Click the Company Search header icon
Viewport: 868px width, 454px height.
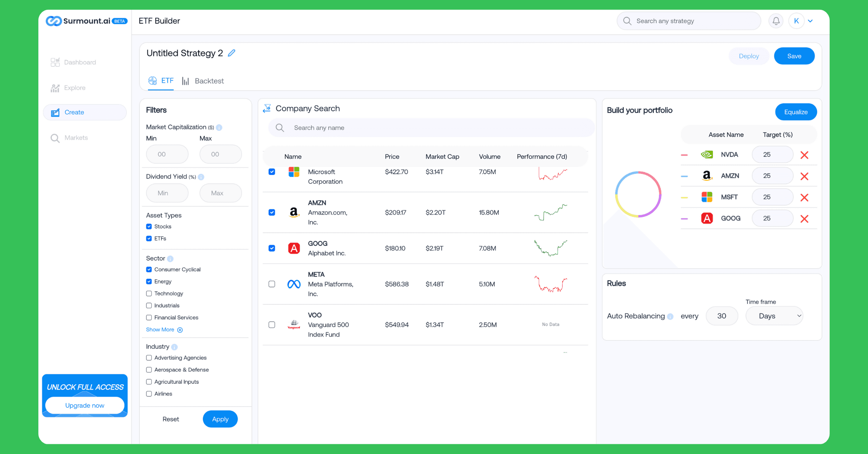[267, 108]
